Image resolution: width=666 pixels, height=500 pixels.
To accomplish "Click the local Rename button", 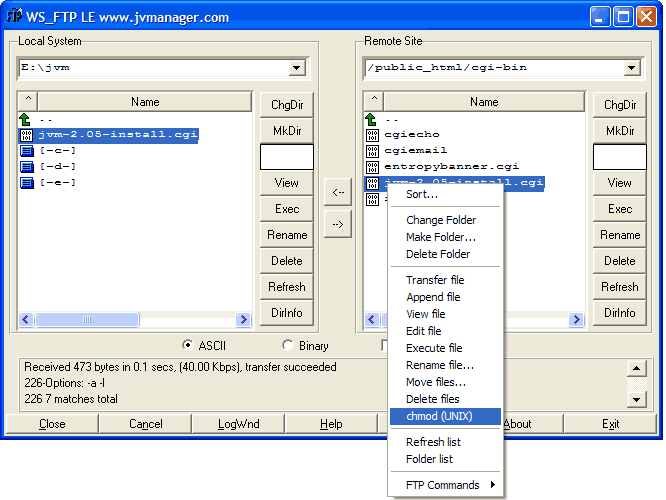I will coord(287,234).
